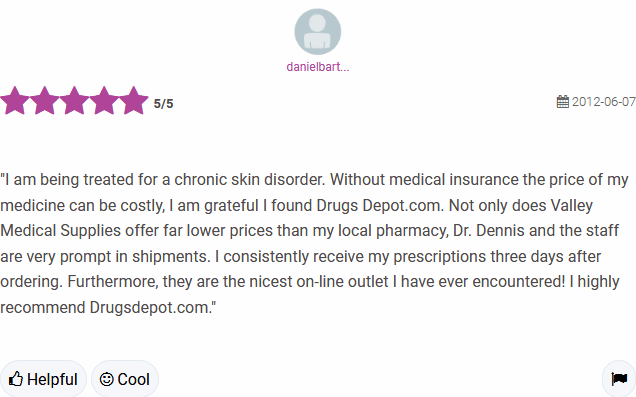Mark this review as Helpful
The width and height of the screenshot is (636, 397).
click(x=43, y=379)
